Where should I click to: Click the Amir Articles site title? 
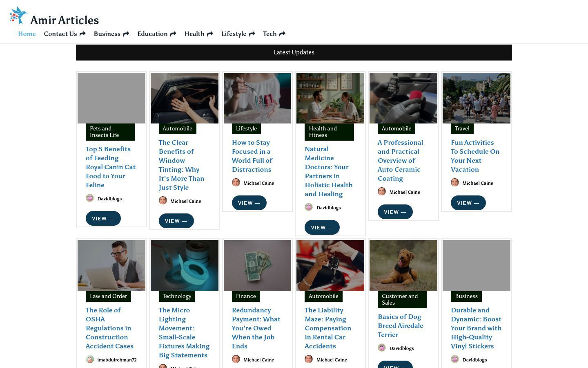(x=65, y=20)
